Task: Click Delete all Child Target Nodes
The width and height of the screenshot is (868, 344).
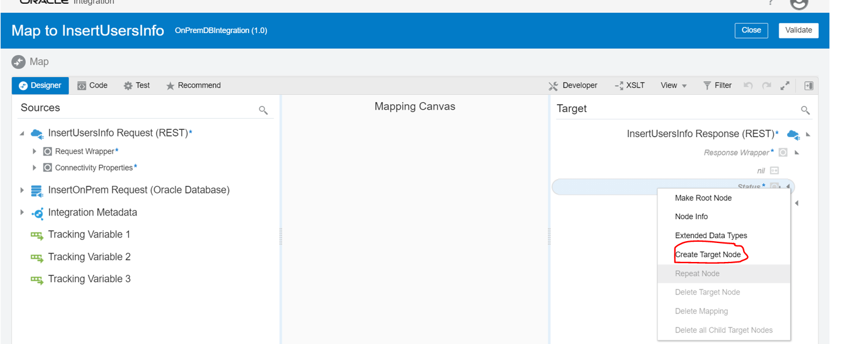Action: coord(724,330)
